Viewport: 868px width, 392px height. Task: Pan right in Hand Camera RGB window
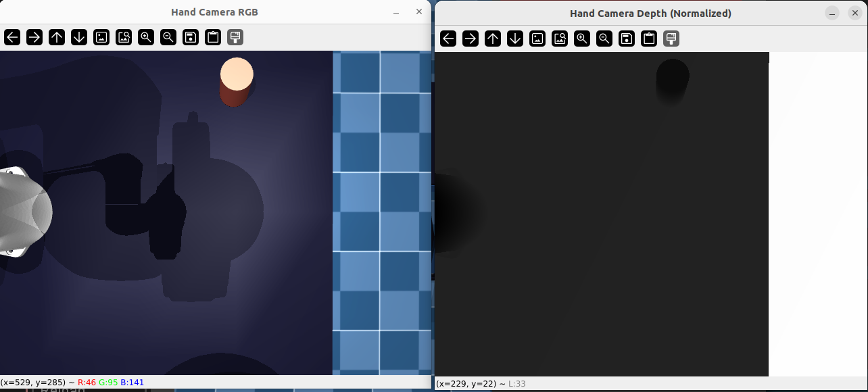coord(34,37)
